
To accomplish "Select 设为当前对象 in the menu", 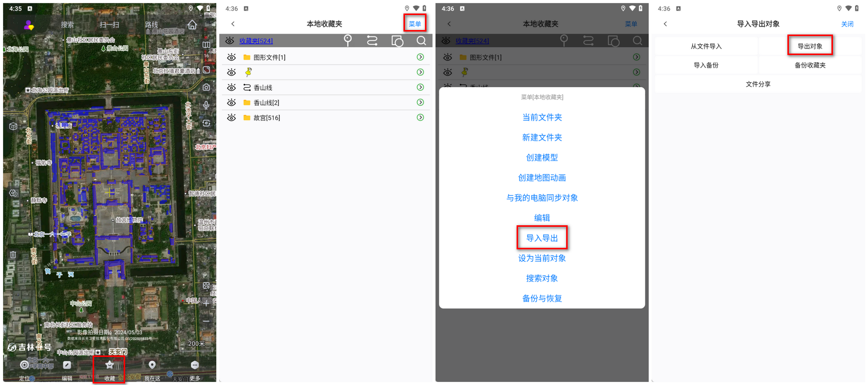I will click(x=542, y=258).
